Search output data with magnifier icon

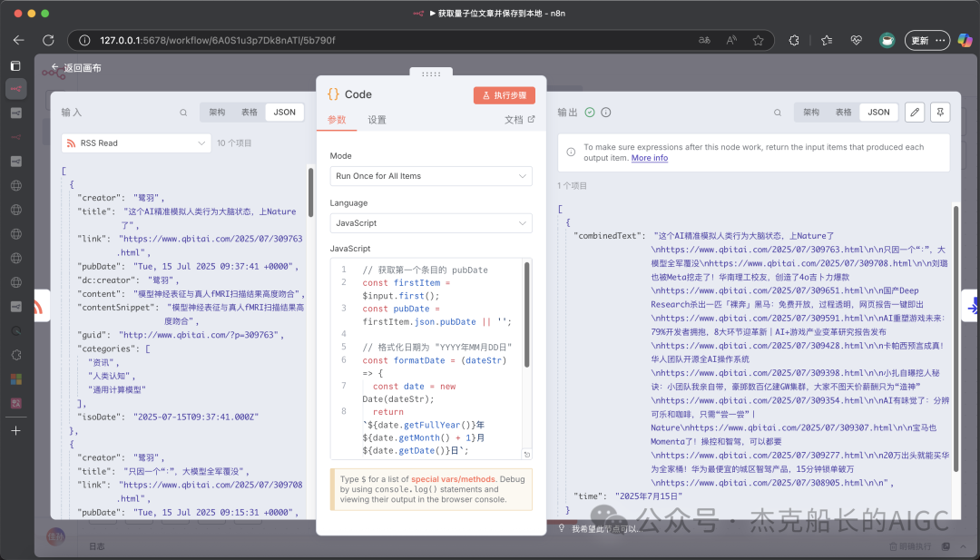coord(778,113)
